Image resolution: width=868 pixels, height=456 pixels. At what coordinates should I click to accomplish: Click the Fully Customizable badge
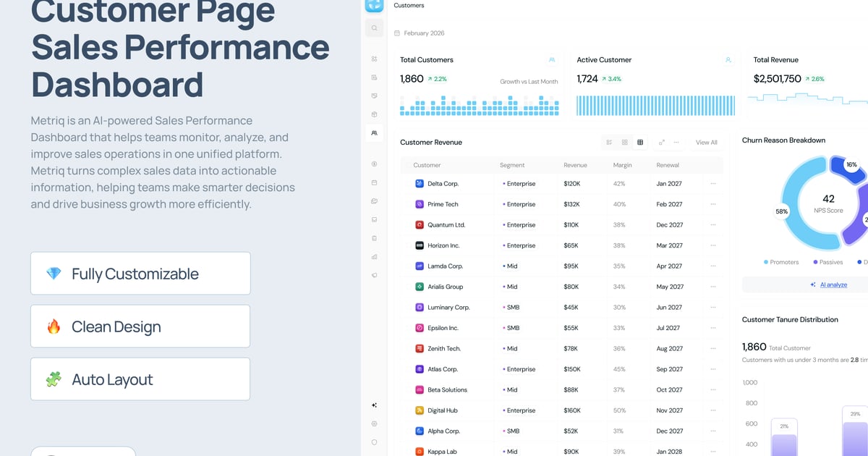click(140, 274)
